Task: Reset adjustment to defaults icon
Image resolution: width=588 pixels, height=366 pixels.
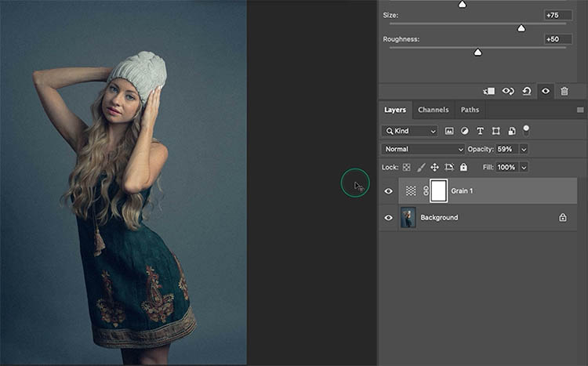Action: pyautogui.click(x=527, y=91)
